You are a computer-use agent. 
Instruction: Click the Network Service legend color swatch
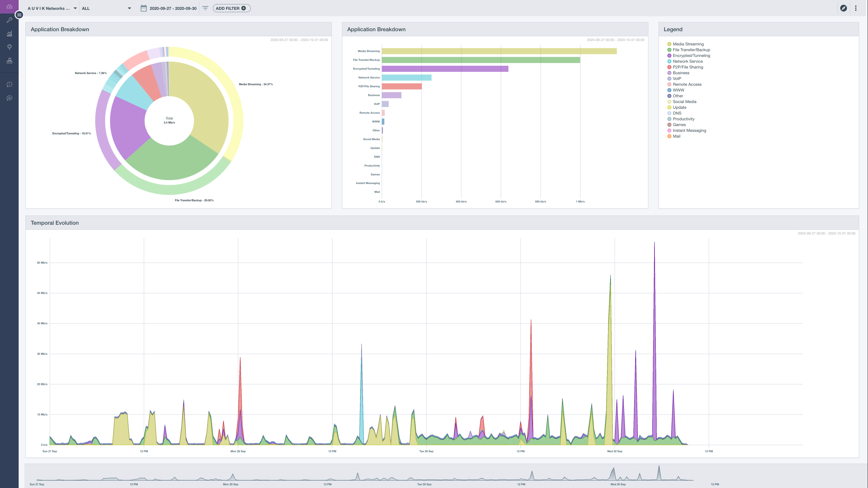click(669, 61)
